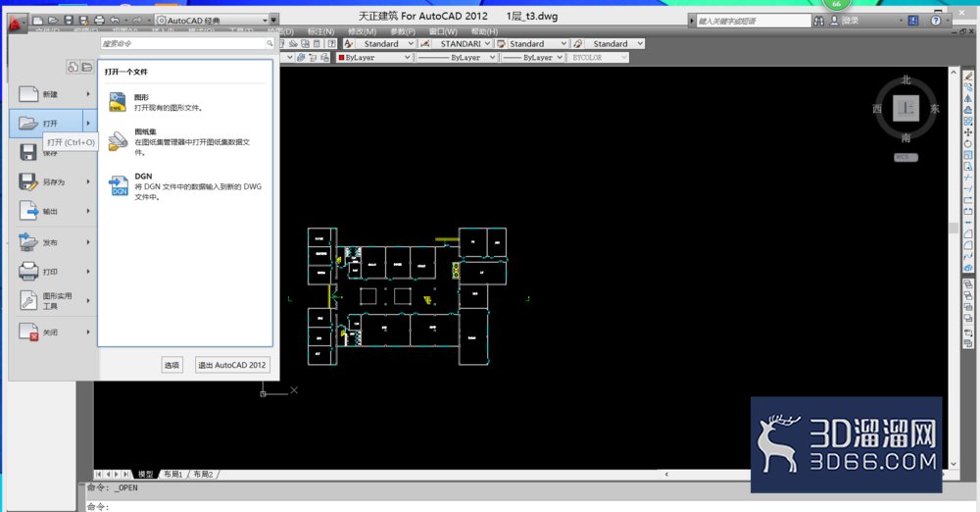Toggle the recent documents view icon
Viewport: 980px width, 512px height.
coord(73,67)
